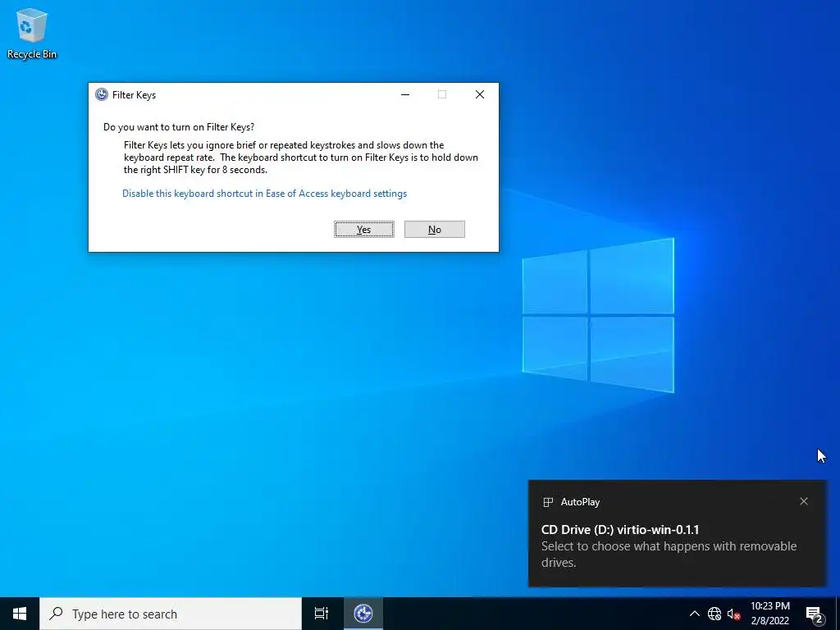Click the Filter Keys title bar icon
This screenshot has width=840, height=630.
tap(101, 95)
